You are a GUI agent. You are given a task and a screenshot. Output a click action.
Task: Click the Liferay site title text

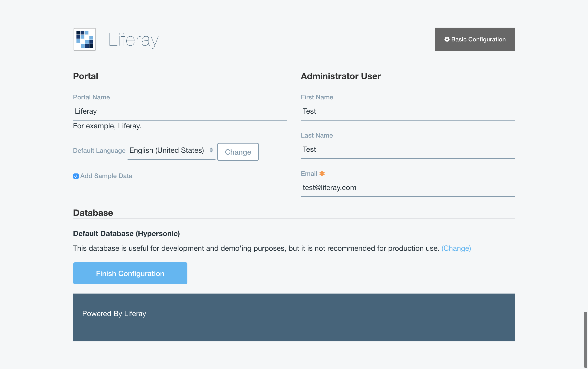click(x=134, y=40)
